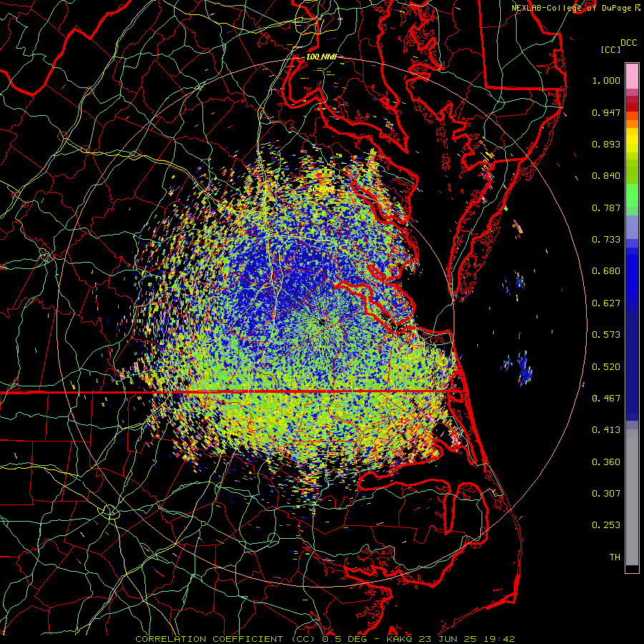644x644 pixels.
Task: Click the 0.733 scale value
Action: (x=606, y=240)
